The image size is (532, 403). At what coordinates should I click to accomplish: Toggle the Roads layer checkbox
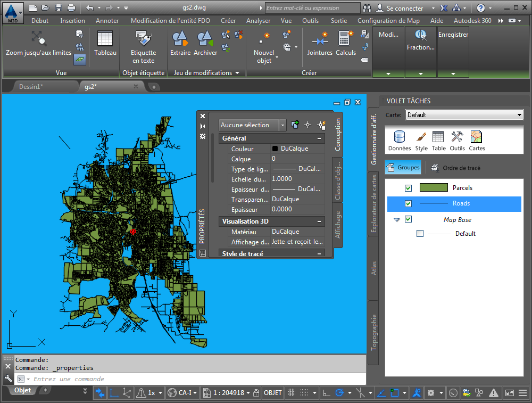pyautogui.click(x=409, y=203)
